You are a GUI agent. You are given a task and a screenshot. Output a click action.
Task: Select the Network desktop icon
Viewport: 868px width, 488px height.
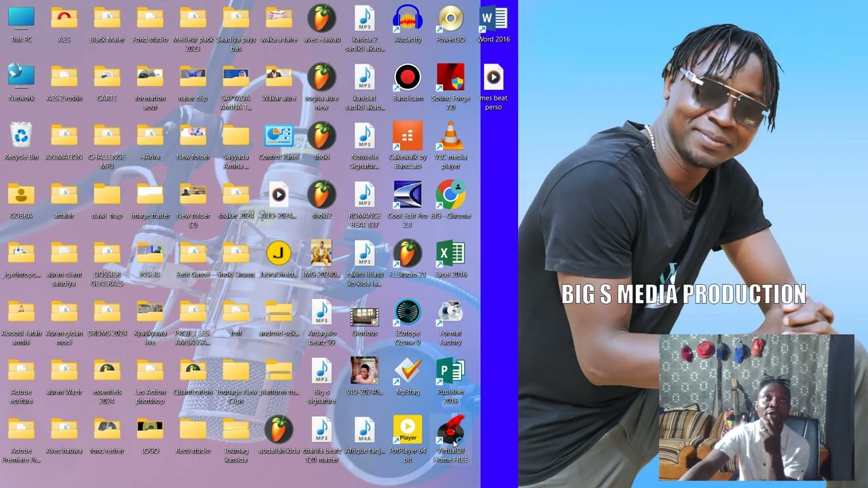click(x=22, y=77)
